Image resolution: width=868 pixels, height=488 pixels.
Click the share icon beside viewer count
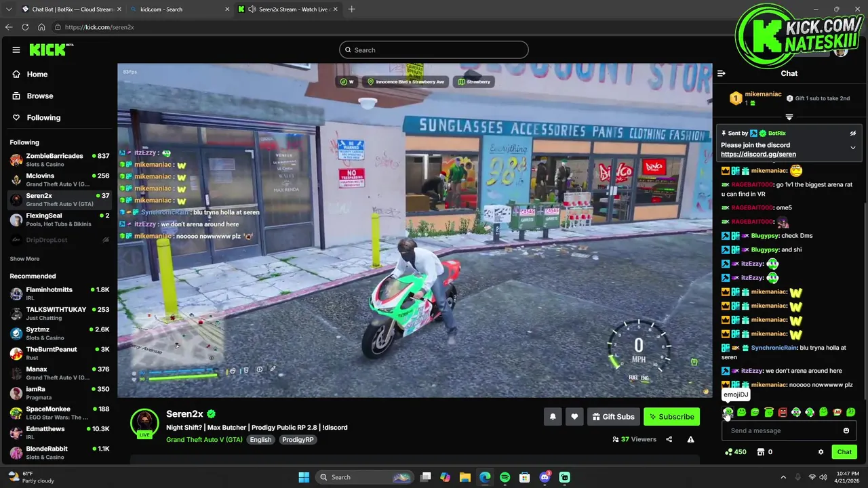(x=669, y=439)
